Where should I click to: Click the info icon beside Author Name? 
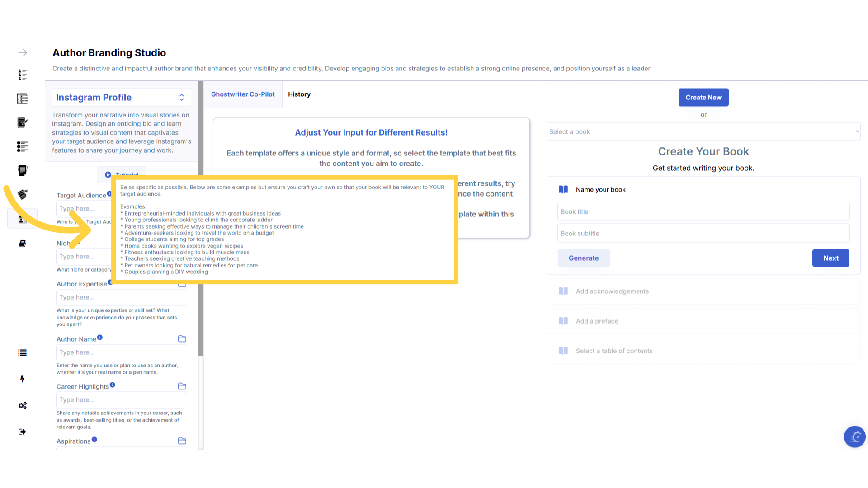click(x=100, y=337)
